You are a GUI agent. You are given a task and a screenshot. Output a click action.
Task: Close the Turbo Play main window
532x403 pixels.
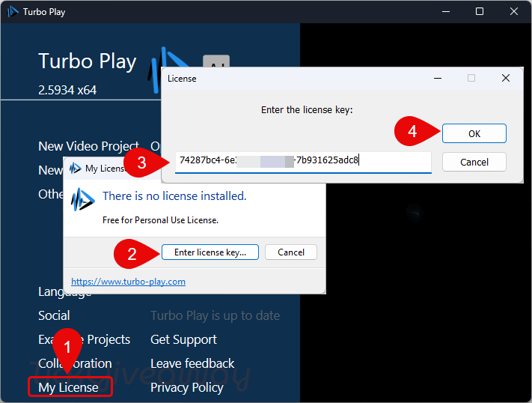click(x=514, y=11)
